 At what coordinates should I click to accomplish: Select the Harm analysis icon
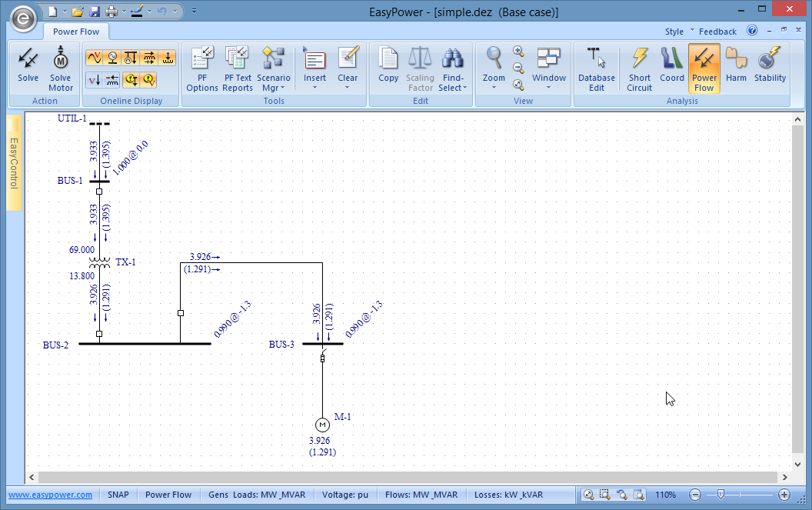click(736, 68)
